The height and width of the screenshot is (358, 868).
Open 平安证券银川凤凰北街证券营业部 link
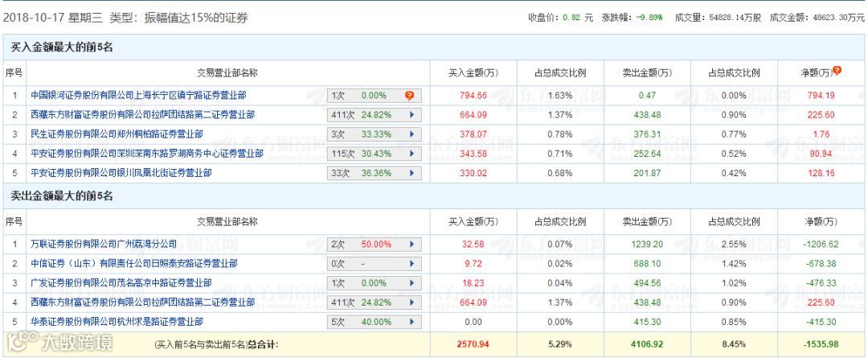(x=121, y=173)
